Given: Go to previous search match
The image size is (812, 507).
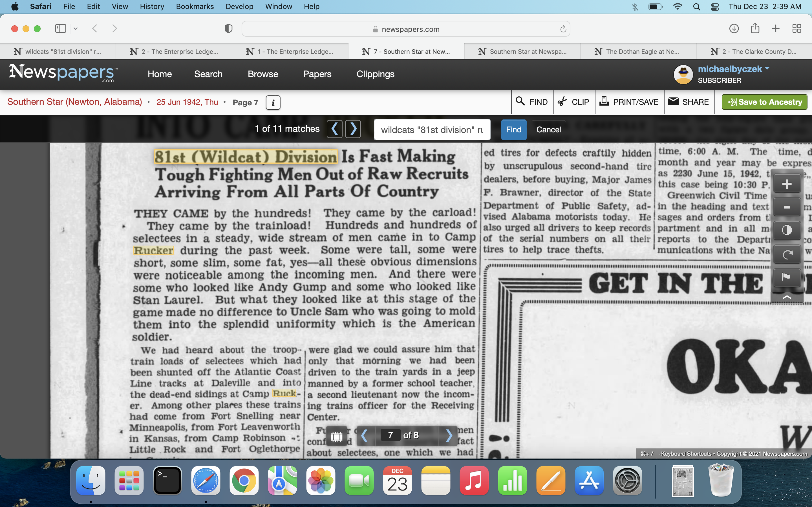Looking at the screenshot, I should click(335, 129).
